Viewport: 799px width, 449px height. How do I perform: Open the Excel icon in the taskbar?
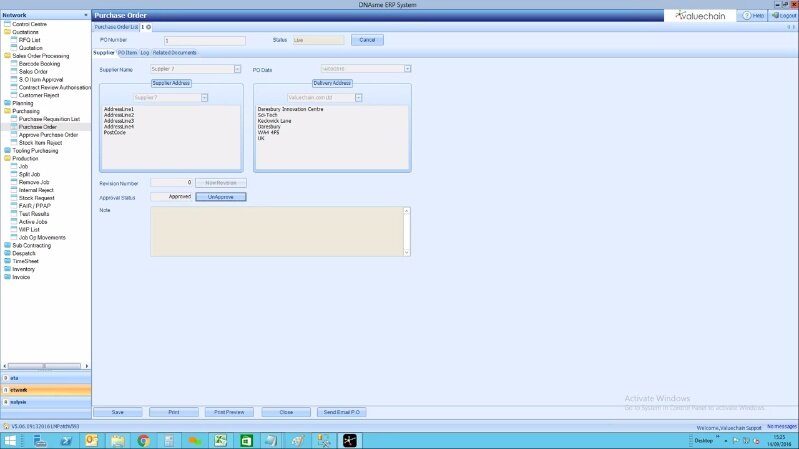[x=220, y=440]
